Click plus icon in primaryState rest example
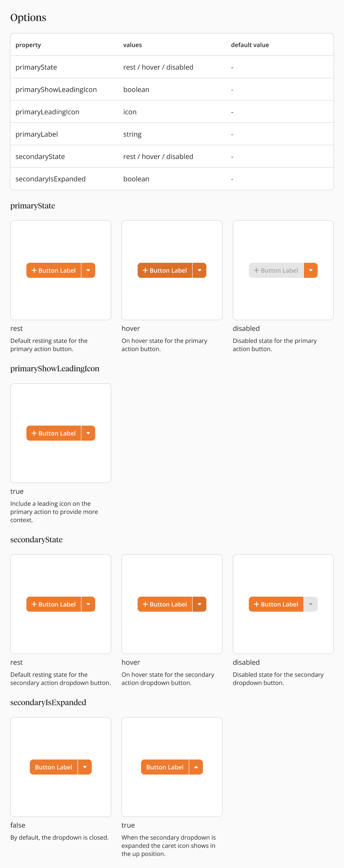Viewport: 344px width, 868px height. click(34, 270)
